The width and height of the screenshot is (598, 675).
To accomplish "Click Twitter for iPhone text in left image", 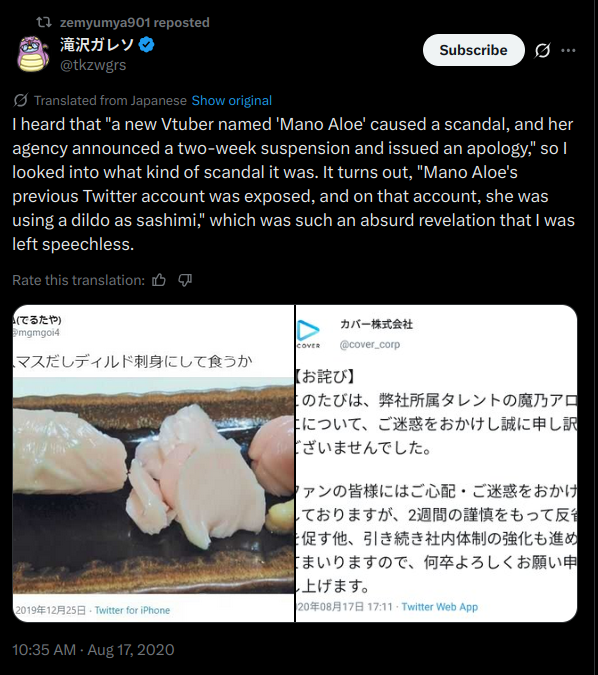I will coord(132,610).
